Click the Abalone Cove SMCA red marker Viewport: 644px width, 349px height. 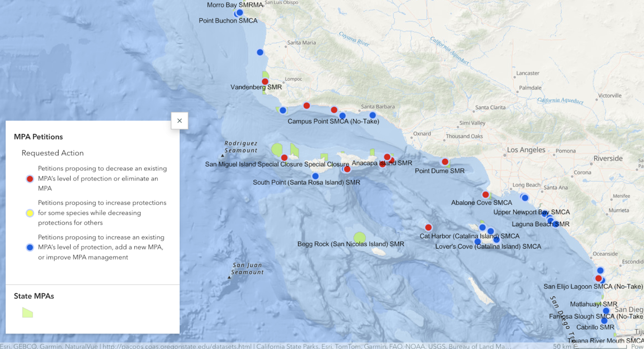coord(485,194)
